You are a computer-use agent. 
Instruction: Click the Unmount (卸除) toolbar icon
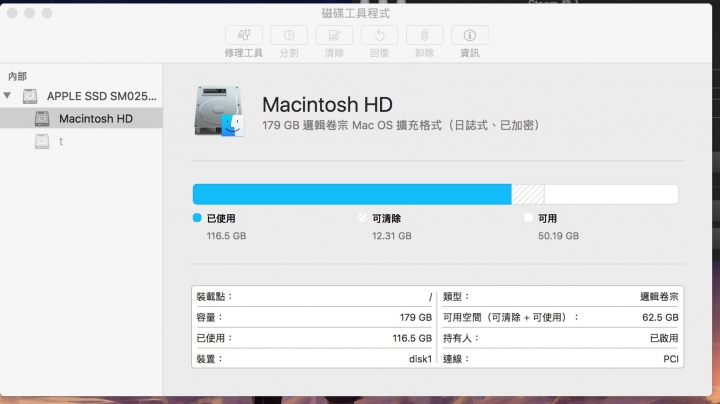pyautogui.click(x=424, y=35)
